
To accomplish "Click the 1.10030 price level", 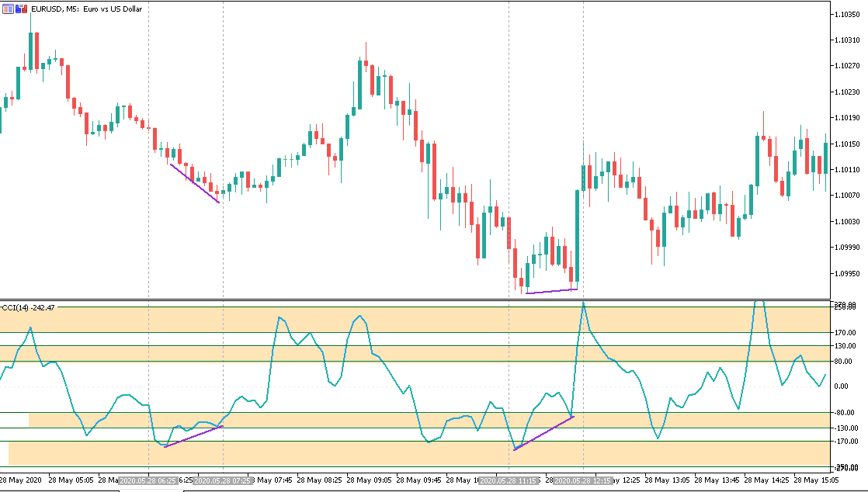I will pos(847,221).
